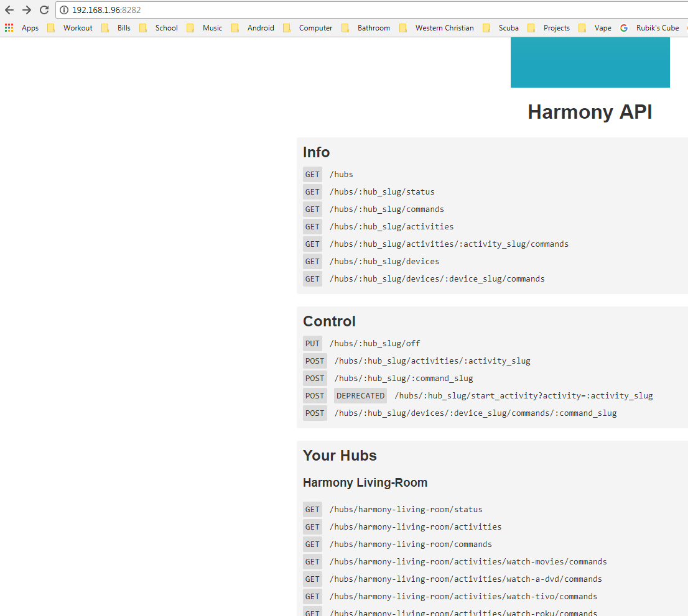Click the POST badge before DEPRECATED
This screenshot has height=616, width=688.
[x=315, y=396]
